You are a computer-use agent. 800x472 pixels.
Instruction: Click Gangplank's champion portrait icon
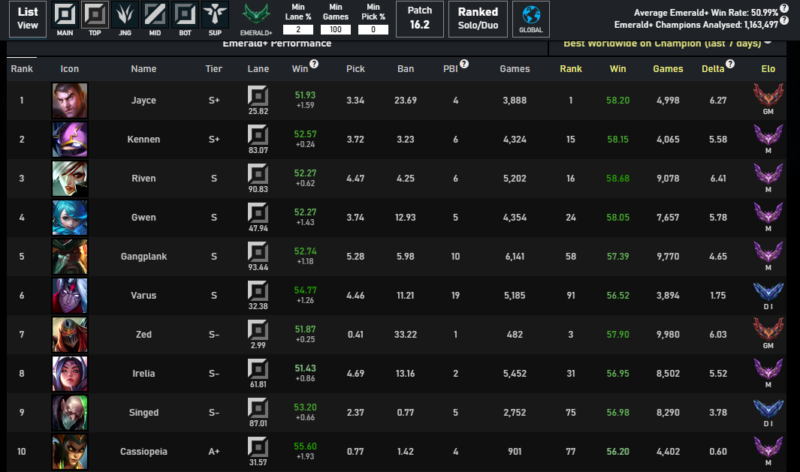pos(69,256)
